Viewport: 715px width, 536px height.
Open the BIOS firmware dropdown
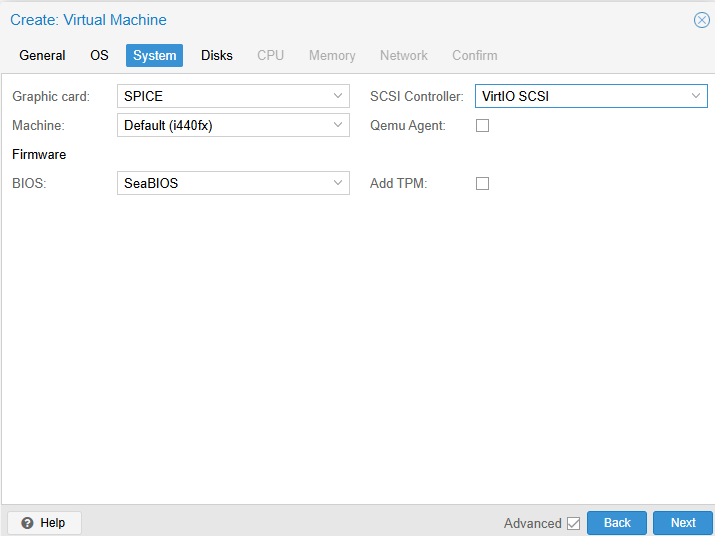233,184
